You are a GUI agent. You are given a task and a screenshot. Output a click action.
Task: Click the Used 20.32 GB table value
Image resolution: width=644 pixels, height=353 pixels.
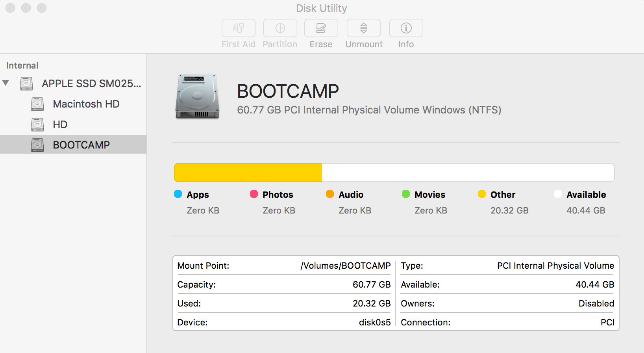pos(372,303)
